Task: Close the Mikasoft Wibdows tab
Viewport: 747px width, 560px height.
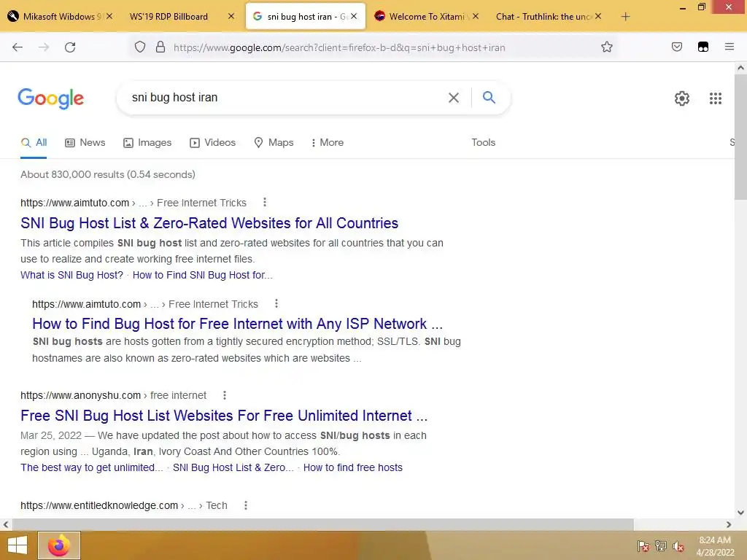Action: point(109,16)
